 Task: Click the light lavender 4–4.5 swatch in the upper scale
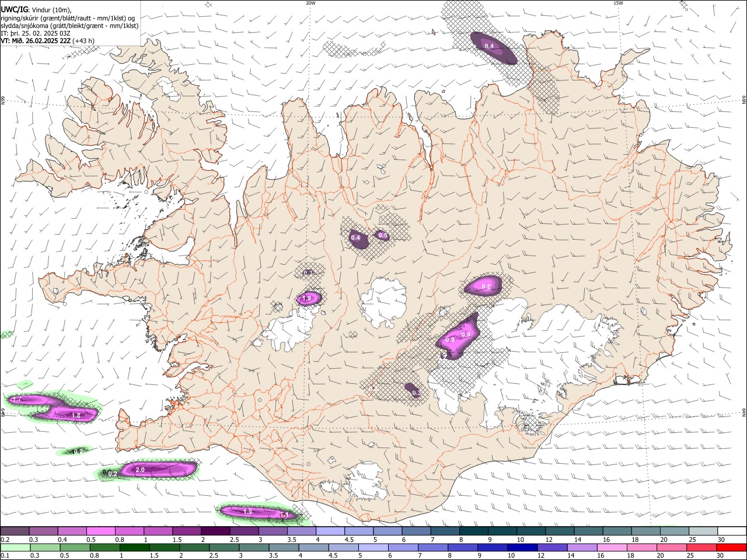coord(330,531)
